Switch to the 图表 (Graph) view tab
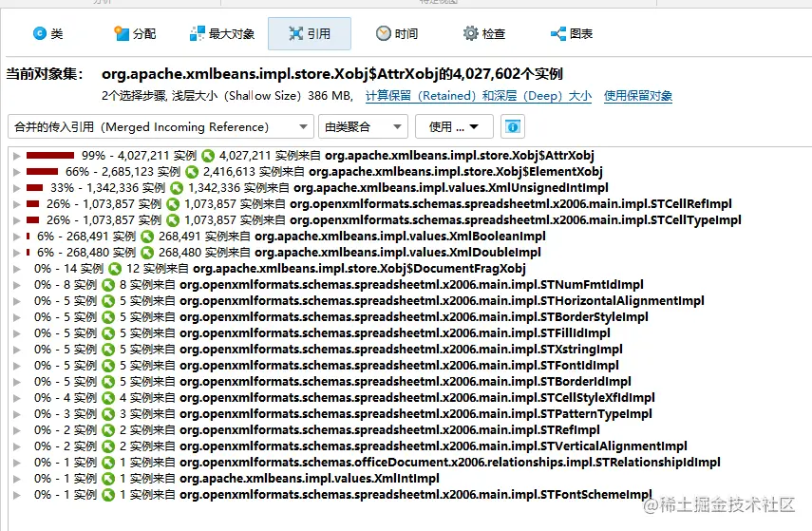The image size is (812, 531). pyautogui.click(x=571, y=33)
